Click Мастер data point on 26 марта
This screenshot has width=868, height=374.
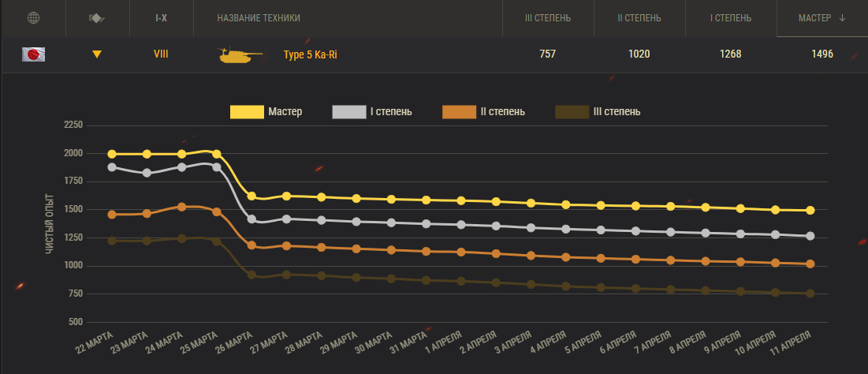[x=251, y=196]
